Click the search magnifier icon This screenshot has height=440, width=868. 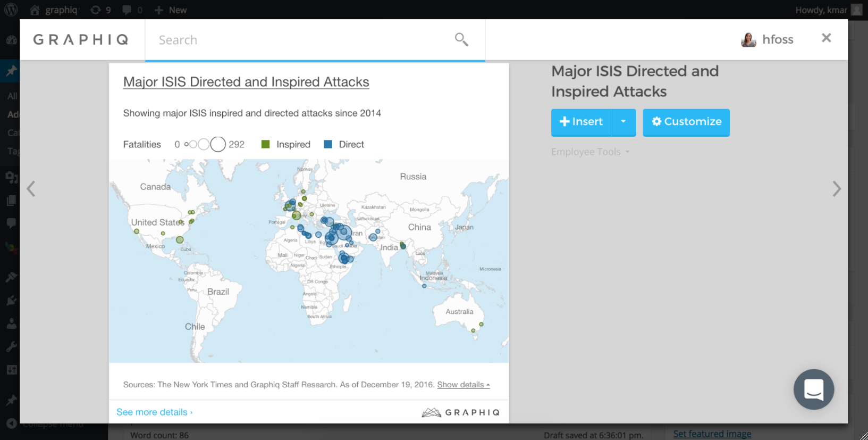(461, 39)
